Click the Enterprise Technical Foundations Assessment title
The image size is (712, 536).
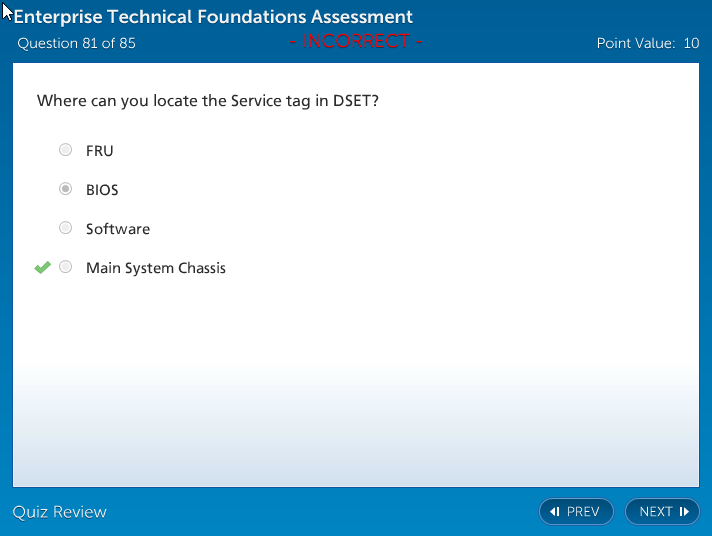point(213,17)
